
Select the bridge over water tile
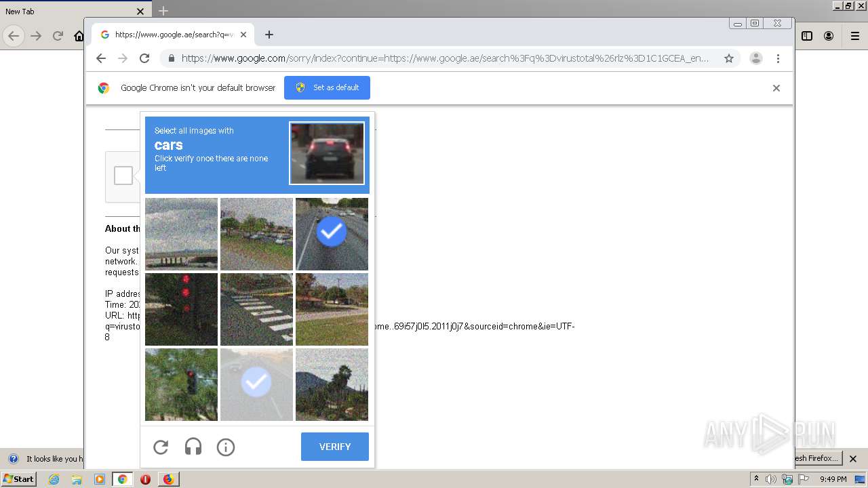pos(181,234)
